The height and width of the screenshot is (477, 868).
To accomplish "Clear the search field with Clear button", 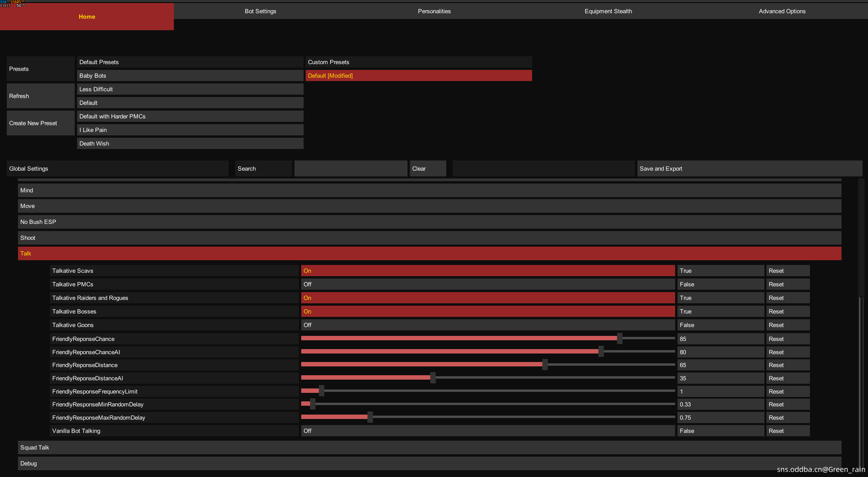I will [x=428, y=169].
